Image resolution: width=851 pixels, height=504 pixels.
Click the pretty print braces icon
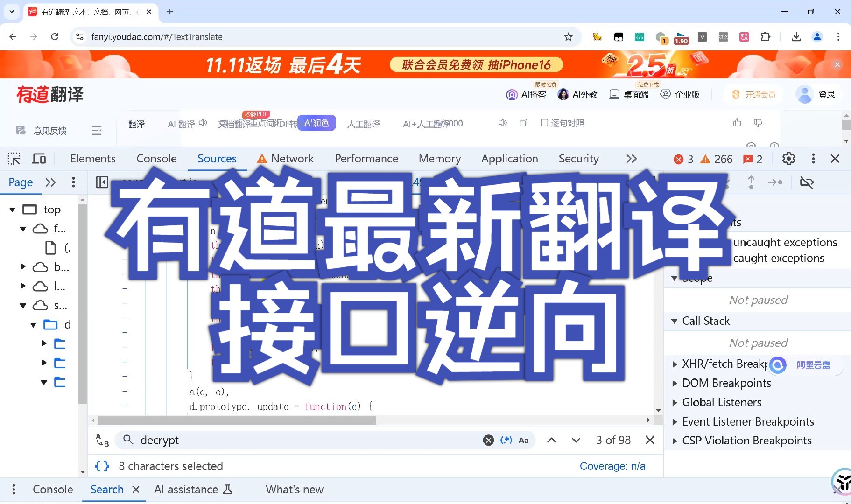102,466
